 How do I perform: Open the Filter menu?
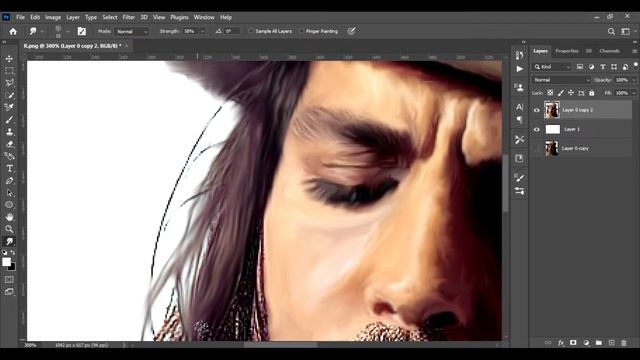129,17
